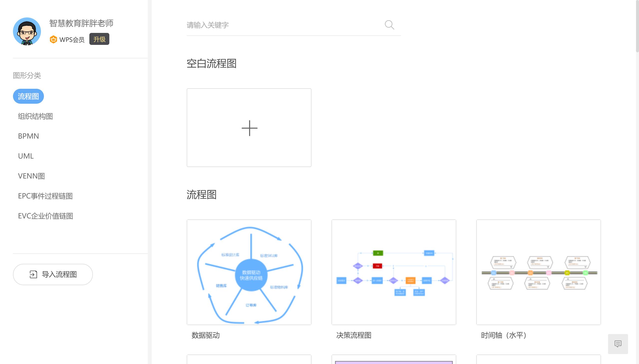Click the keyword search input field
The image size is (639, 364).
[x=275, y=25]
